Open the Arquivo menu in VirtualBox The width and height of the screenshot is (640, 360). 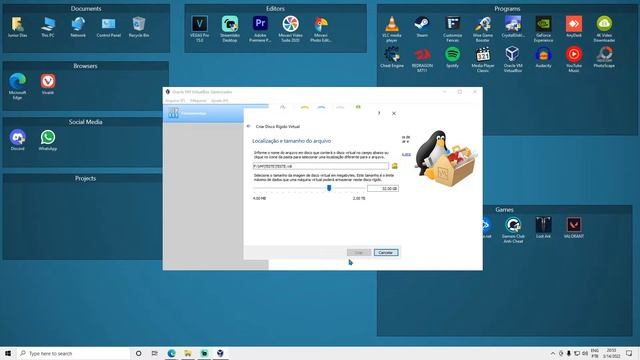point(175,100)
